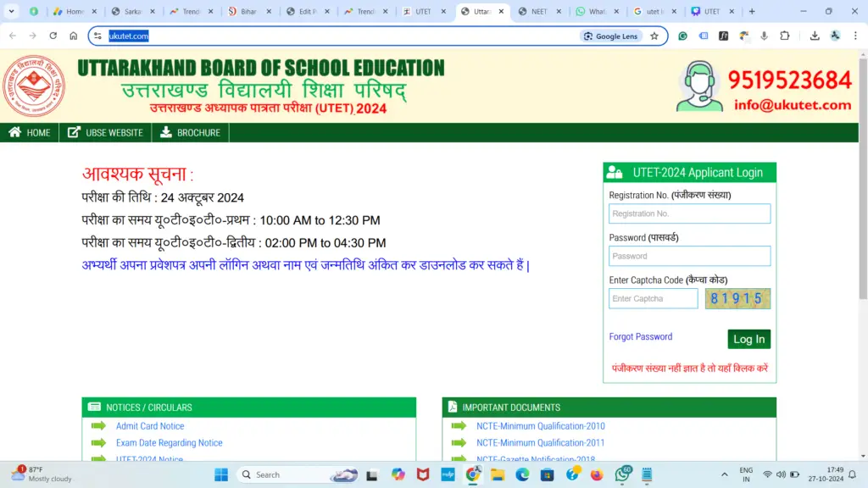Click the page vertical scrollbar
The width and height of the screenshot is (868, 488).
863,178
